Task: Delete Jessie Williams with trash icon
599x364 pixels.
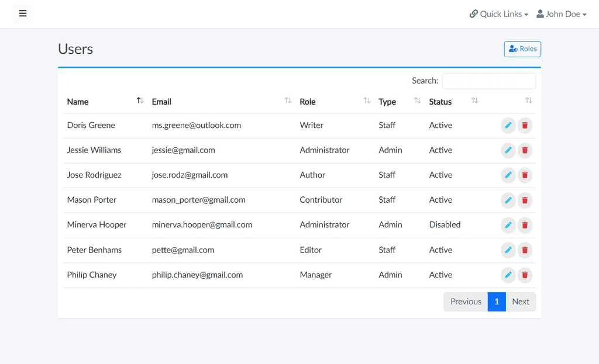Action: [525, 150]
